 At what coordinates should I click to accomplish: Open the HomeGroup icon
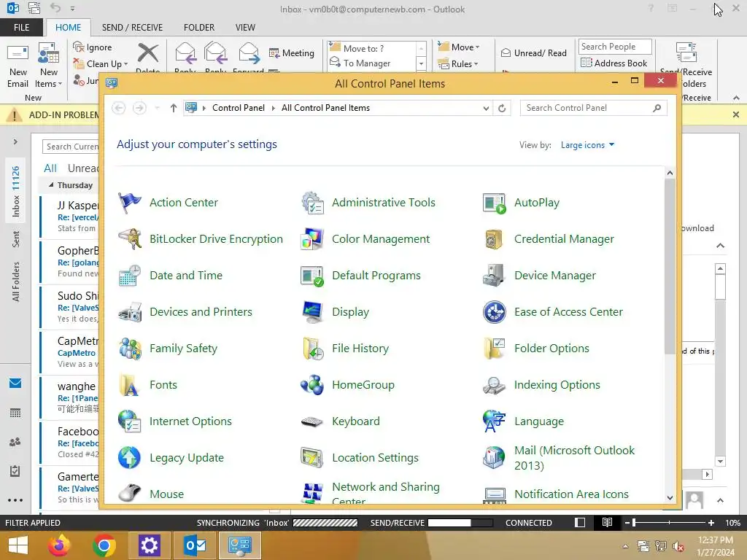coord(312,385)
